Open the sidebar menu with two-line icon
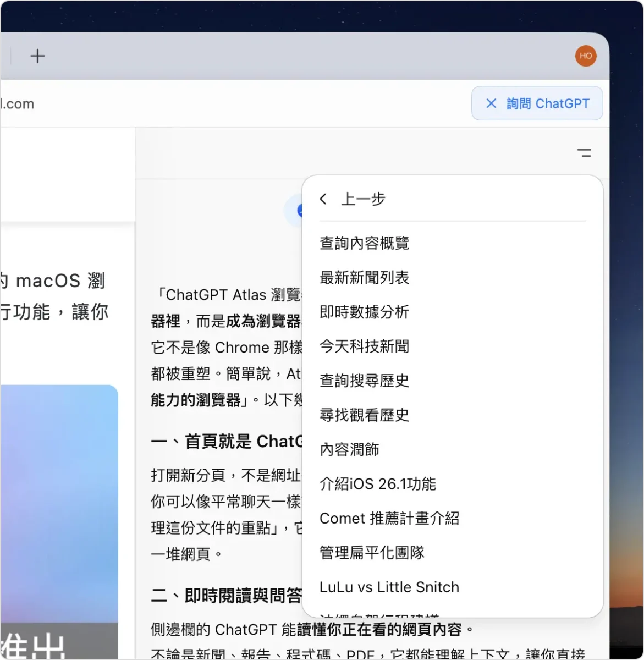The image size is (644, 660). tap(584, 153)
